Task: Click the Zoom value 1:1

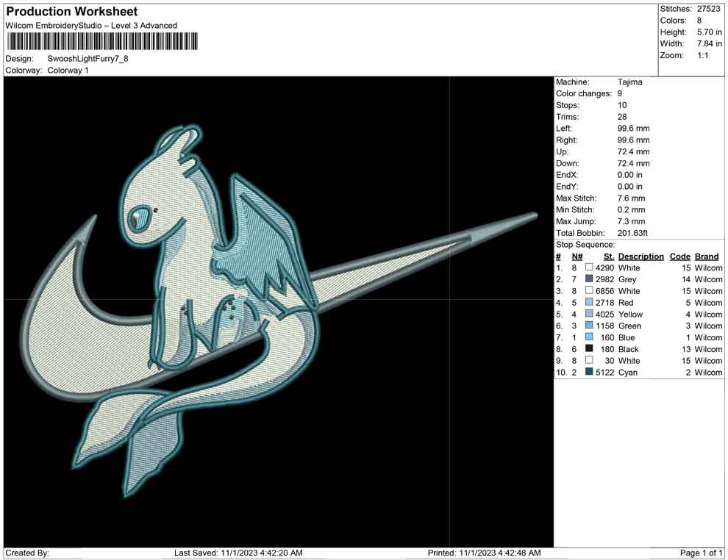Action: tap(702, 56)
